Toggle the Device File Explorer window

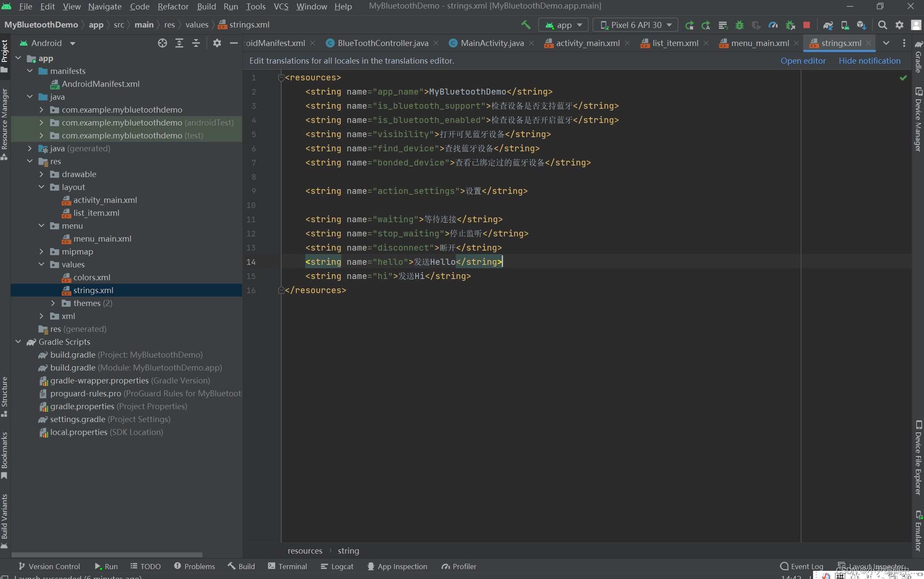pos(918,457)
